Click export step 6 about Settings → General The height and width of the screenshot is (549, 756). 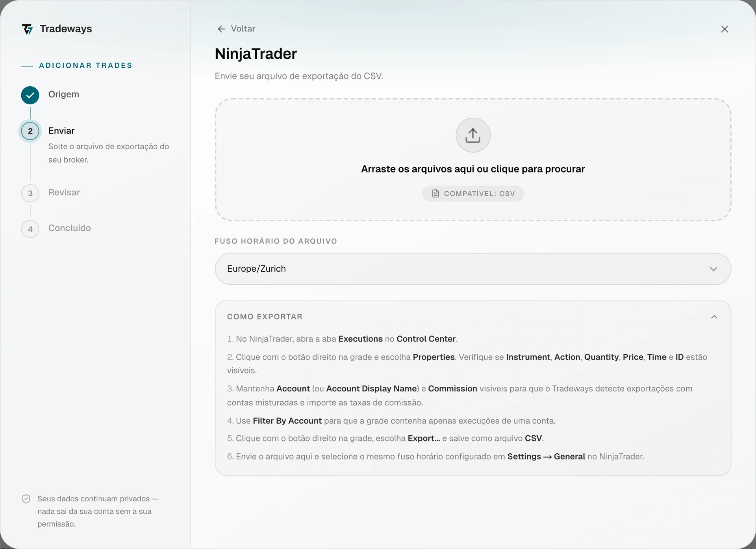(435, 456)
